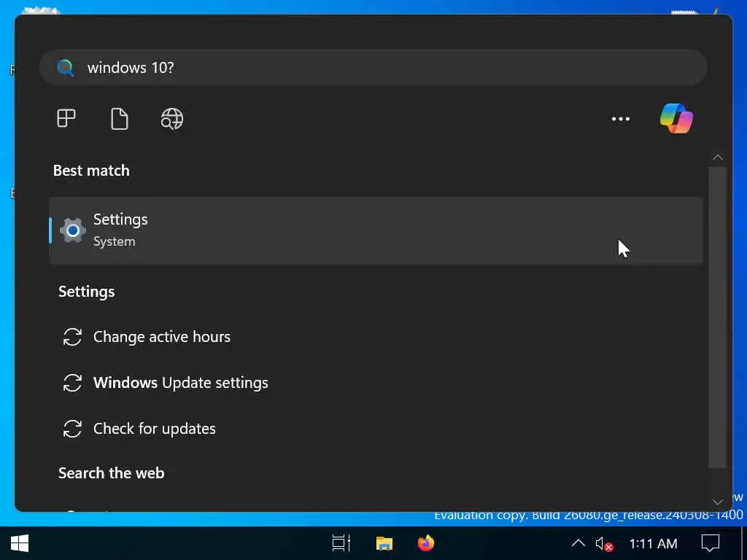
Task: Click the scrollbar up arrow in results
Action: pyautogui.click(x=718, y=157)
